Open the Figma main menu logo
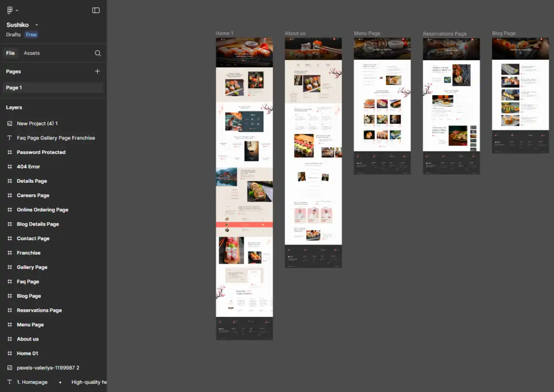Image resolution: width=554 pixels, height=392 pixels. coord(10,10)
